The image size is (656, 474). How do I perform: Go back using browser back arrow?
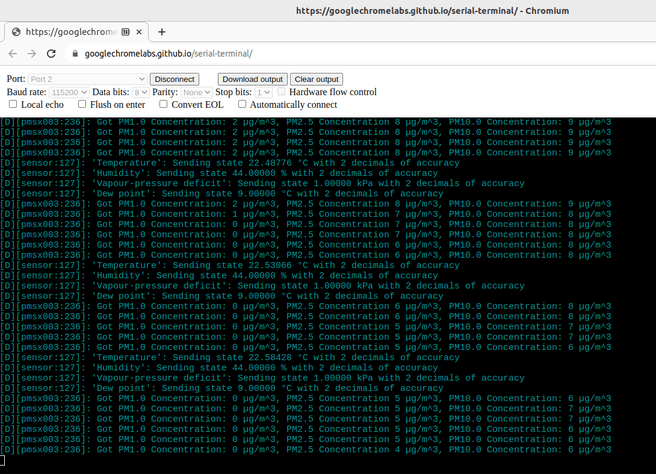point(13,54)
